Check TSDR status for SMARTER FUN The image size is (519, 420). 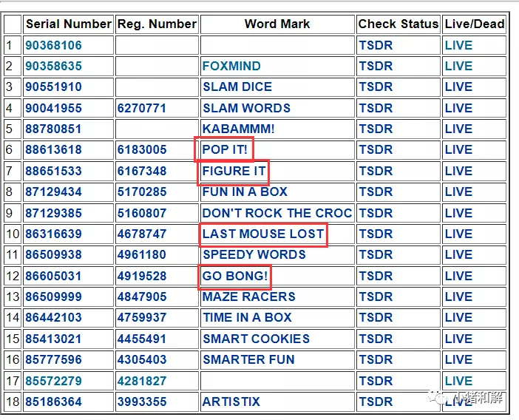[376, 359]
